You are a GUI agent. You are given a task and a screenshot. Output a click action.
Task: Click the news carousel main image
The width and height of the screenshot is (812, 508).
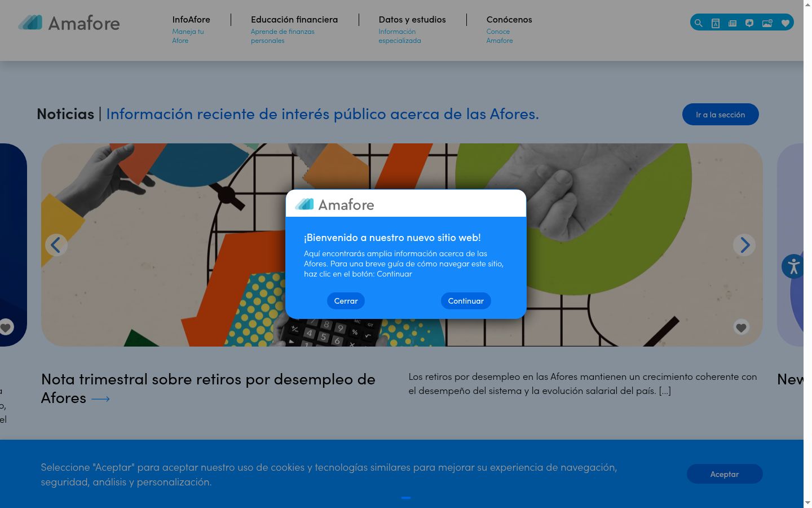coord(401,245)
